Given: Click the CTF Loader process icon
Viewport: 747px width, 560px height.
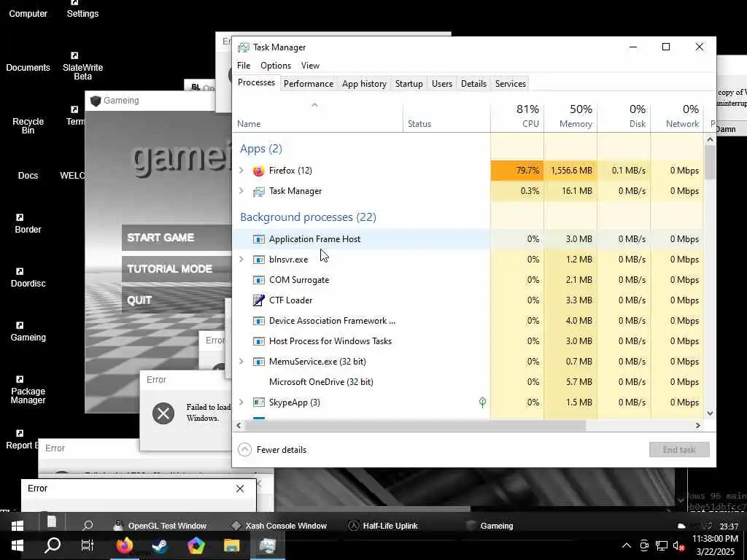Looking at the screenshot, I should (x=259, y=300).
